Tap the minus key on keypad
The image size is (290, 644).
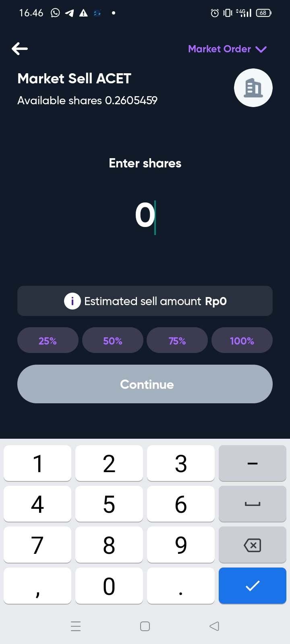coord(253,463)
